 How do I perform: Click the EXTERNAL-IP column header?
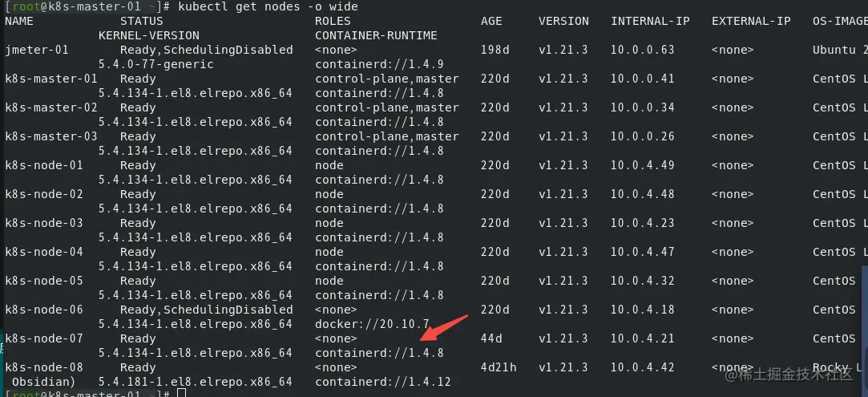(751, 21)
